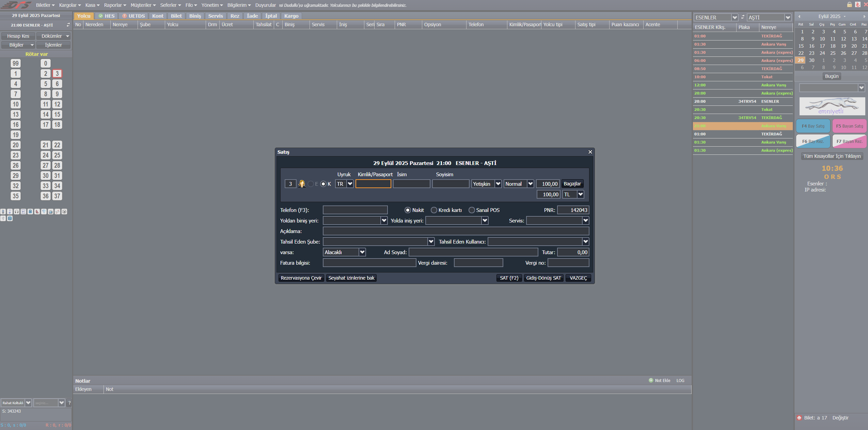Viewport: 868px width, 430px height.
Task: Click the Bagajlar button
Action: tap(572, 184)
